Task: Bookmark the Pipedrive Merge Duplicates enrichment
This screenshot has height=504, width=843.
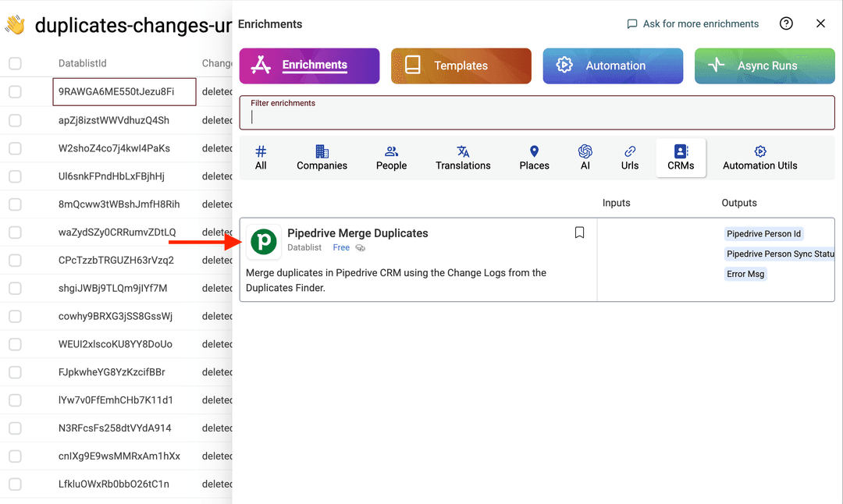Action: click(x=579, y=232)
